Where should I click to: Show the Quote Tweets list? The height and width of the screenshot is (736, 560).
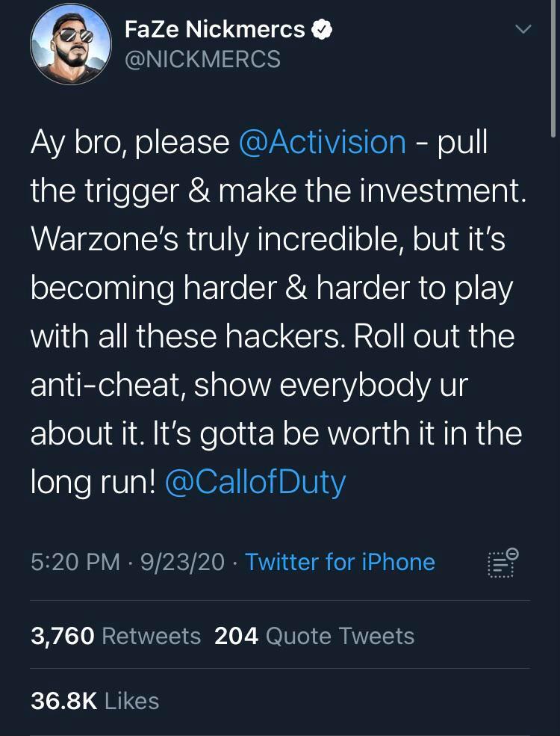[x=340, y=636]
